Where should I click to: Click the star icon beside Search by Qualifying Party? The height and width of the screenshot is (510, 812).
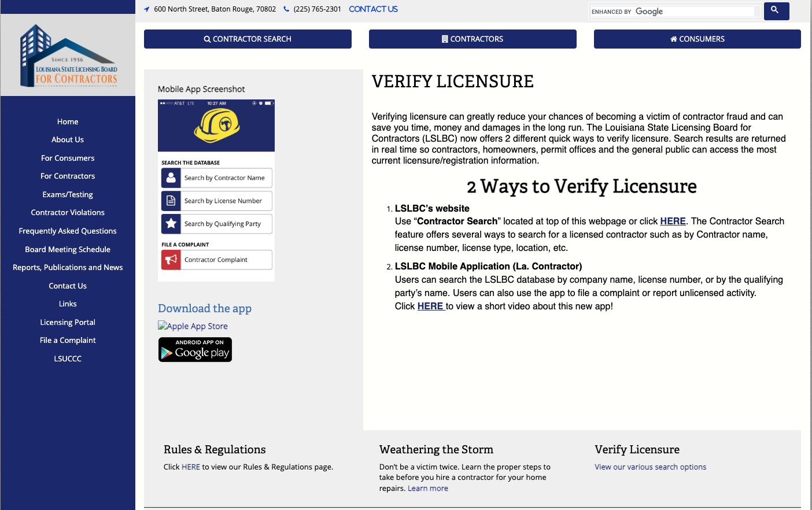[171, 224]
